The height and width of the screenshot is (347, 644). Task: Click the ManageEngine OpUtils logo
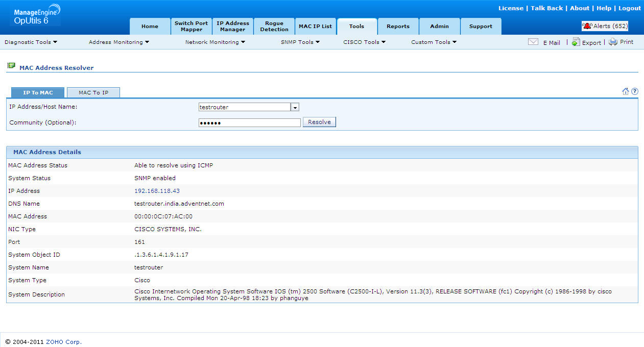[x=35, y=15]
